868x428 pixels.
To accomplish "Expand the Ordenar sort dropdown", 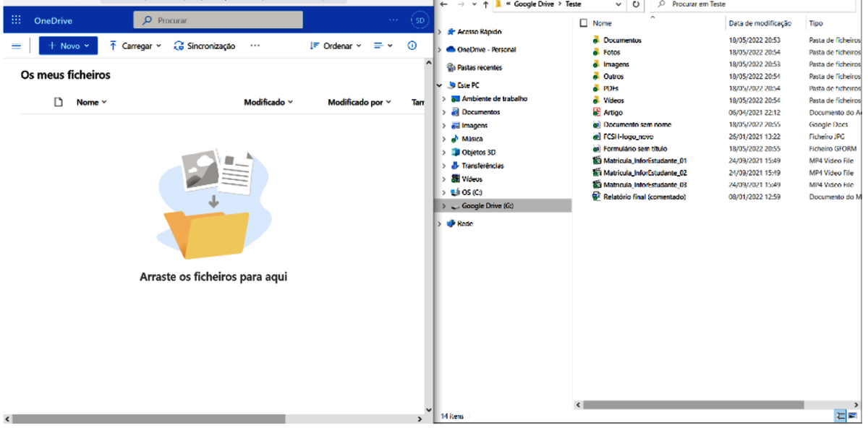I will 336,46.
